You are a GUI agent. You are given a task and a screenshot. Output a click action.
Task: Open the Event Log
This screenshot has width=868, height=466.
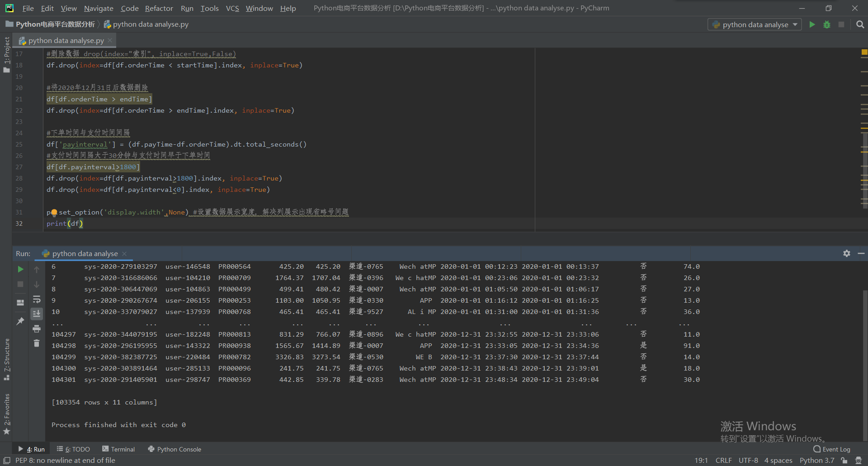(x=832, y=449)
